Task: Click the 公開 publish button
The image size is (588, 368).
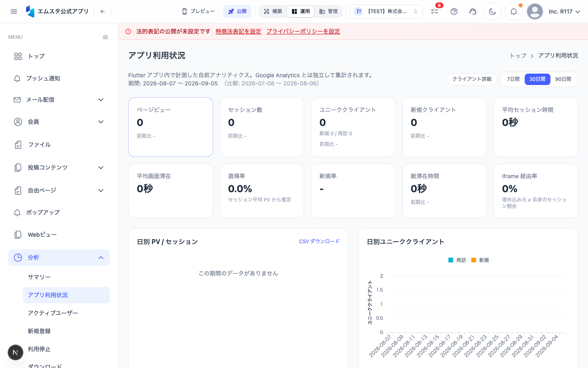Action: click(237, 11)
